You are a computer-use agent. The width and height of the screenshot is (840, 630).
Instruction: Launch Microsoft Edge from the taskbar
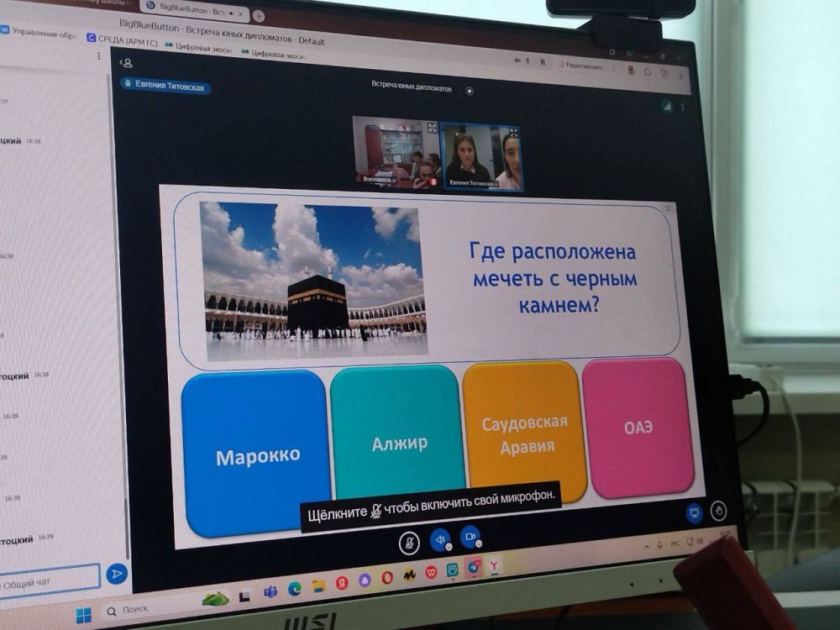pyautogui.click(x=295, y=589)
